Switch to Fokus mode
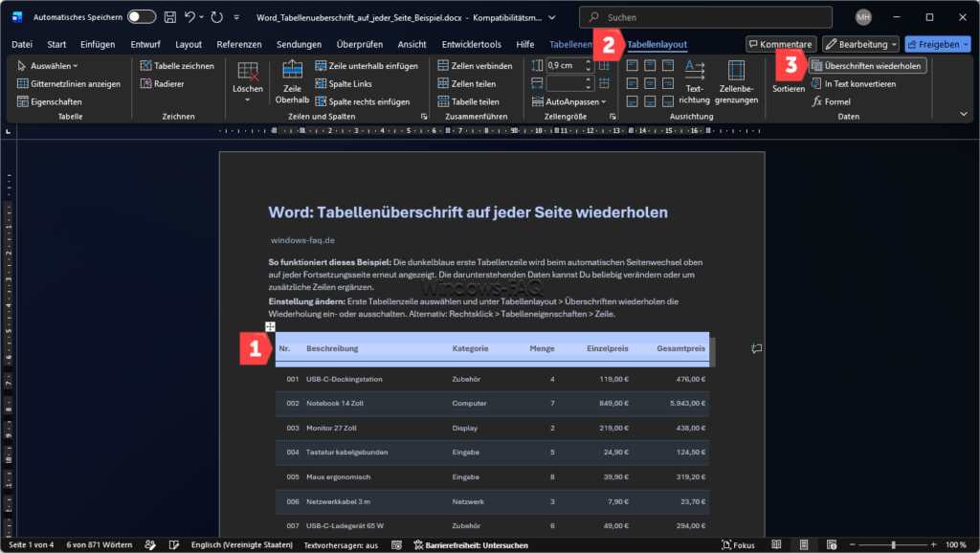Screen dimensions: 980x553 pos(738,545)
